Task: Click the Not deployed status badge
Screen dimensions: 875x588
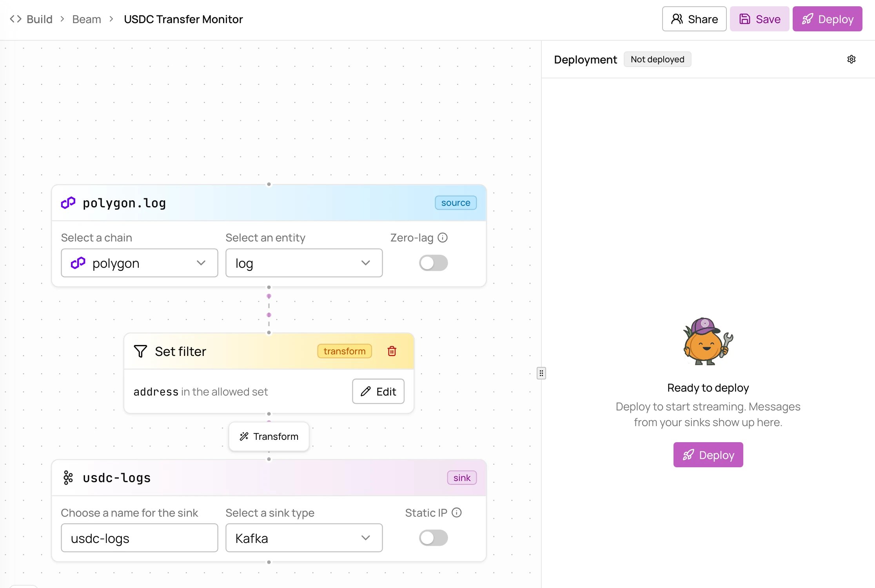Action: click(x=657, y=59)
